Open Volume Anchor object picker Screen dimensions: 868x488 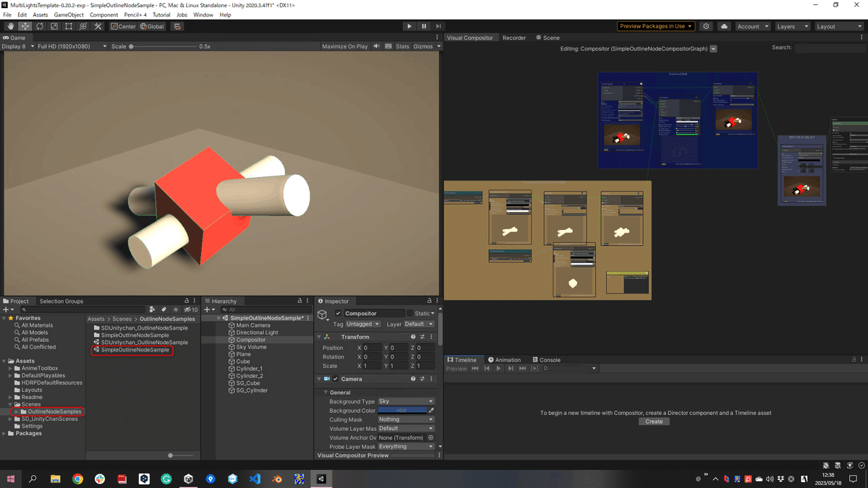coord(431,437)
